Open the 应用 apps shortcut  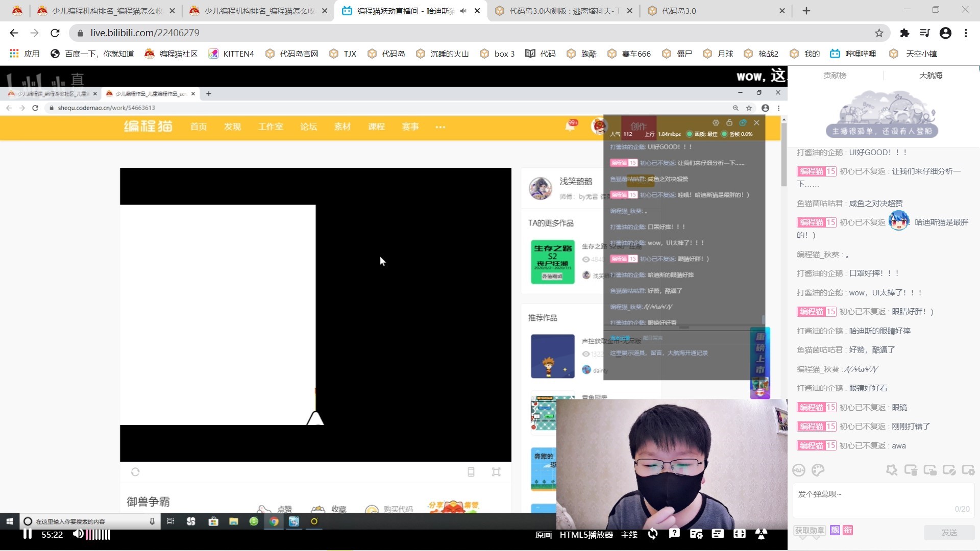pos(24,54)
